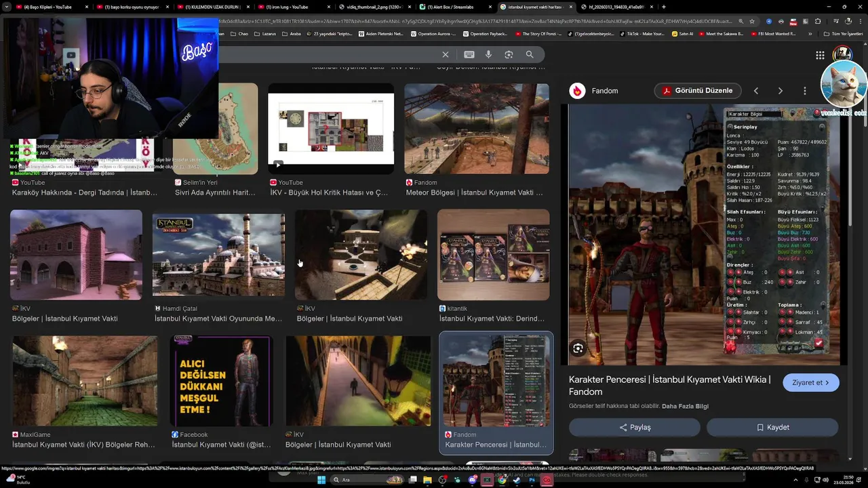Save the image with Kaydet

[x=772, y=427]
